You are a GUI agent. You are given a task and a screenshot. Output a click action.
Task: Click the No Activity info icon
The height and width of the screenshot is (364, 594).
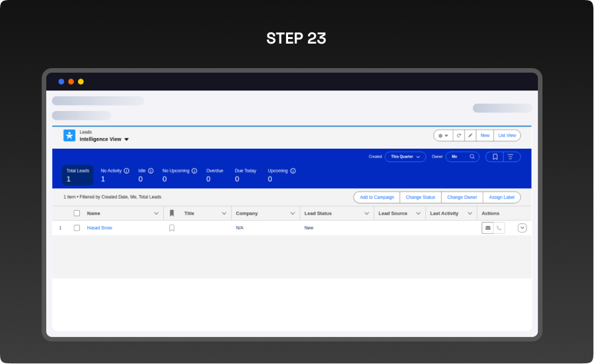coord(126,170)
